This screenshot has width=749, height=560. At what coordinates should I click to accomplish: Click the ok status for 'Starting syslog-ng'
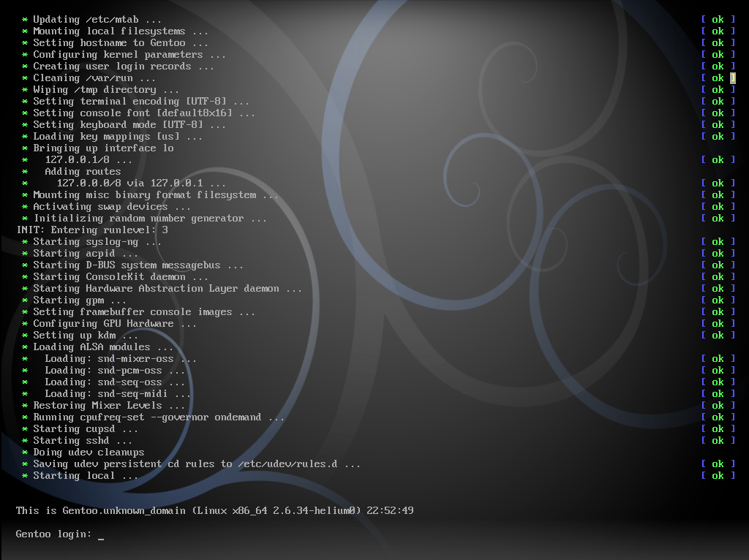[718, 242]
